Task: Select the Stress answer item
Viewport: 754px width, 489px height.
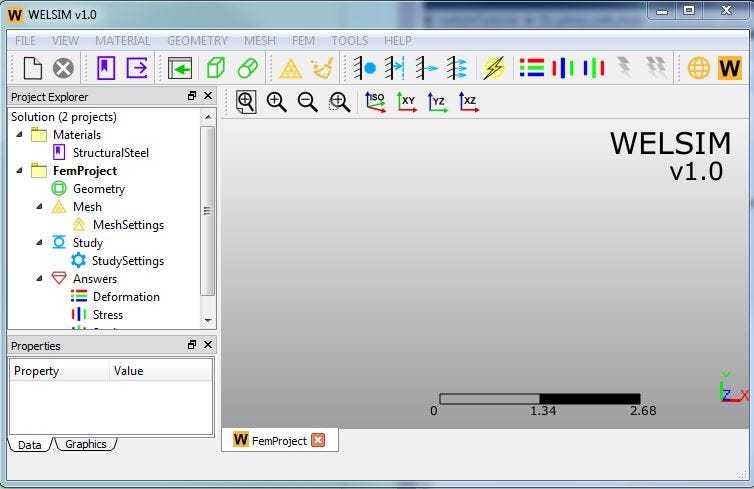Action: tap(108, 315)
